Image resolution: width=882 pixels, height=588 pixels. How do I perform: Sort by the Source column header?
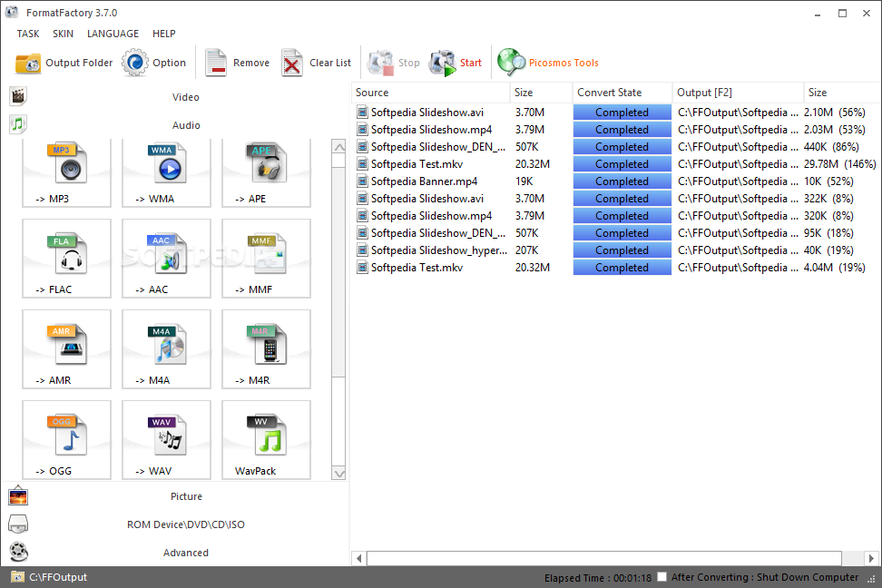[x=431, y=93]
